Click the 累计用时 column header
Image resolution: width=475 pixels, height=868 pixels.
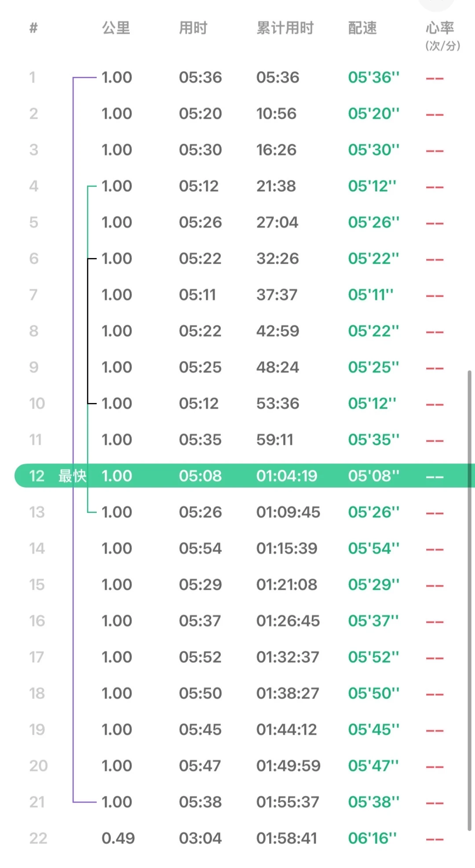(x=285, y=28)
